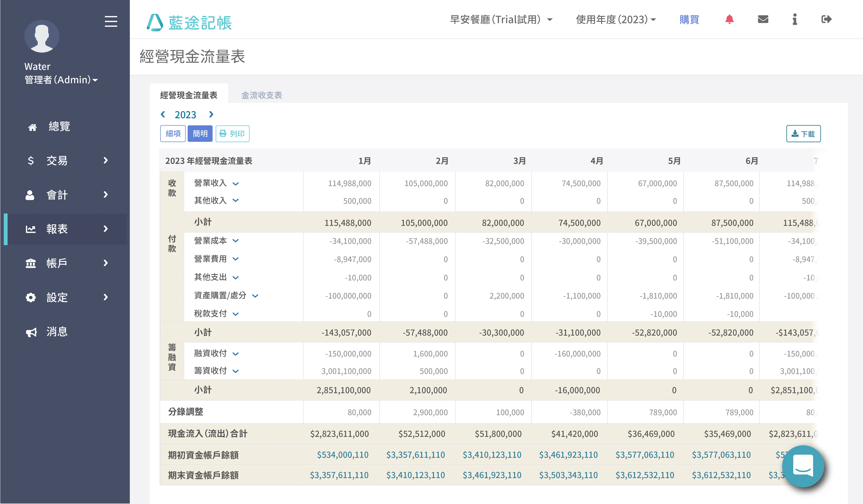The width and height of the screenshot is (863, 504).
Task: Expand the 營業收入 row
Action: click(x=236, y=184)
